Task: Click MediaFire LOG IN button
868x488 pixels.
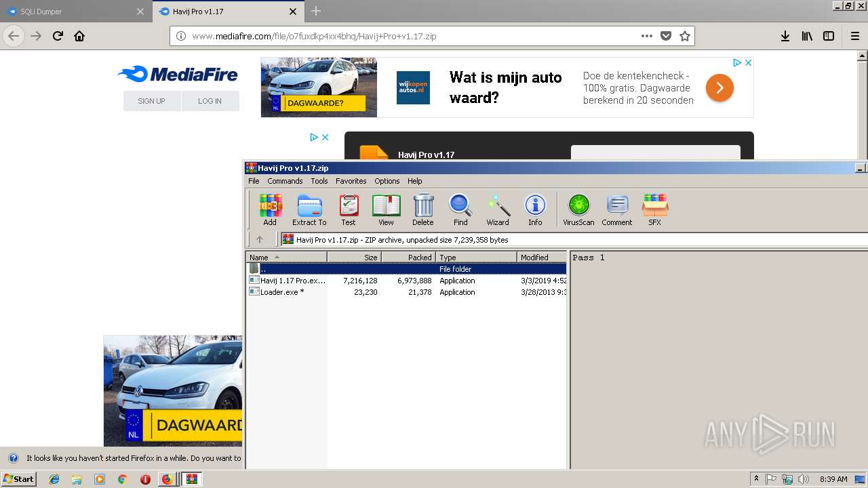Action: point(210,101)
